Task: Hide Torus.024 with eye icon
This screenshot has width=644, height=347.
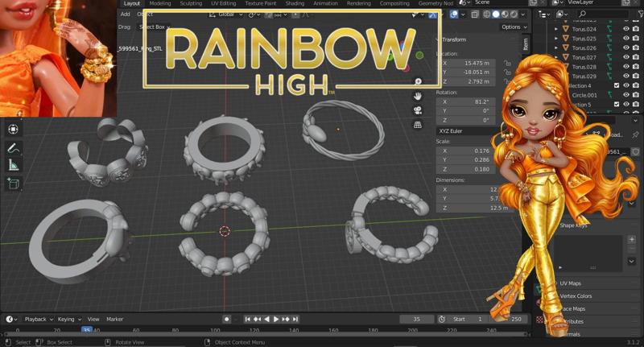Action: tap(626, 29)
